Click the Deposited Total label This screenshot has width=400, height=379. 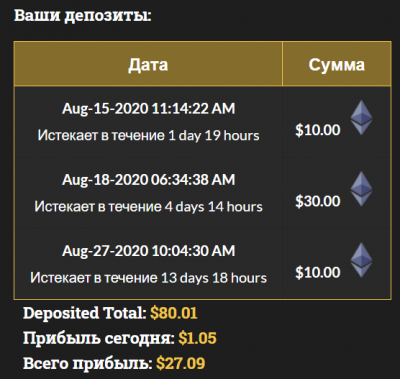click(x=85, y=313)
